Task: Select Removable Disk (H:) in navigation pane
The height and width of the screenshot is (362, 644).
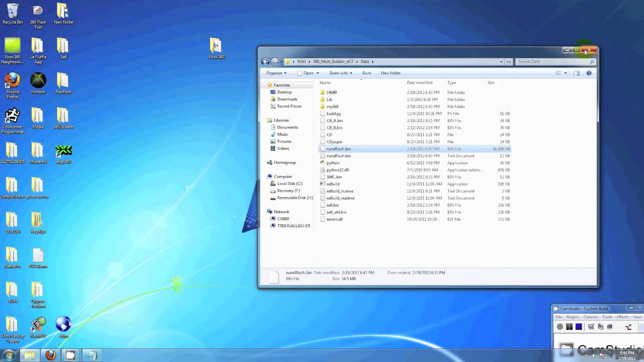Action: (292, 198)
